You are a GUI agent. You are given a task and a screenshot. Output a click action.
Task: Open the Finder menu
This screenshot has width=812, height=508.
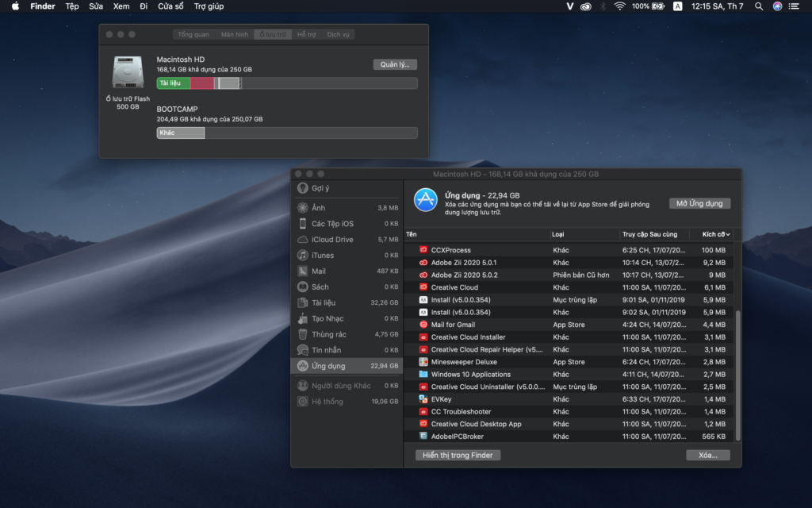coord(43,6)
